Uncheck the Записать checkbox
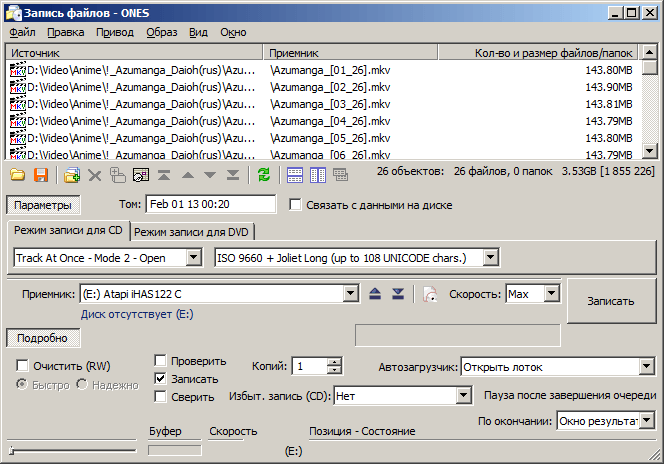664x464 pixels. pyautogui.click(x=161, y=379)
